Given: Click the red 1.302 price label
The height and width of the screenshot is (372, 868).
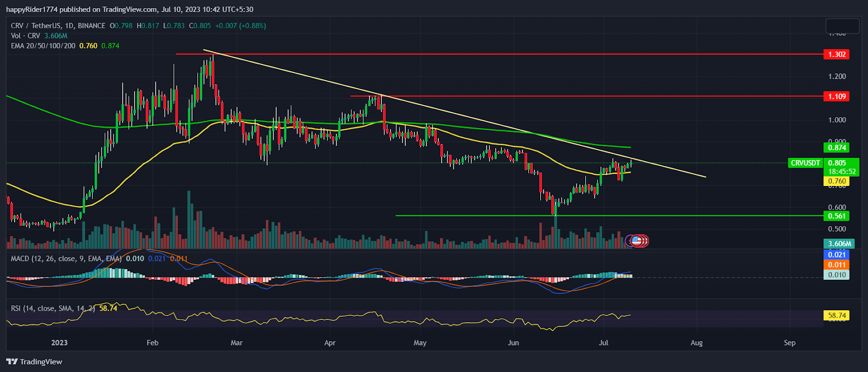Looking at the screenshot, I should tap(836, 54).
